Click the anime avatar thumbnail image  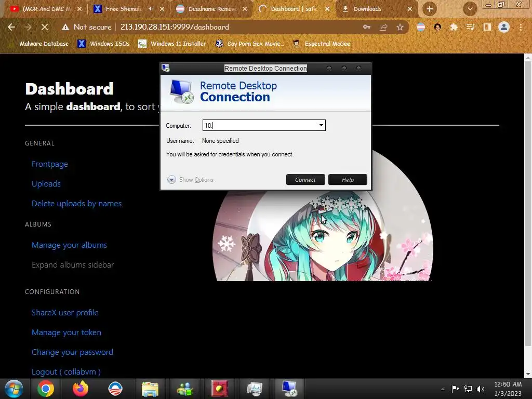tap(322, 216)
